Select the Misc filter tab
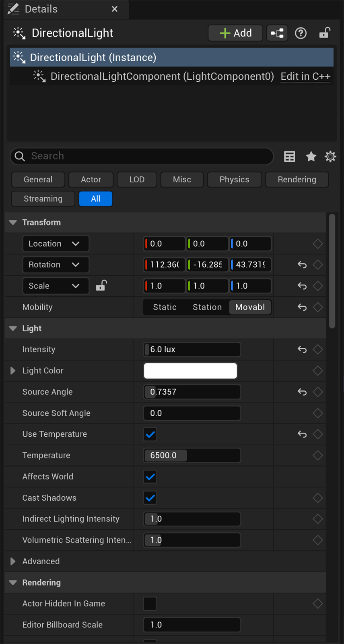The height and width of the screenshot is (644, 344). [182, 180]
